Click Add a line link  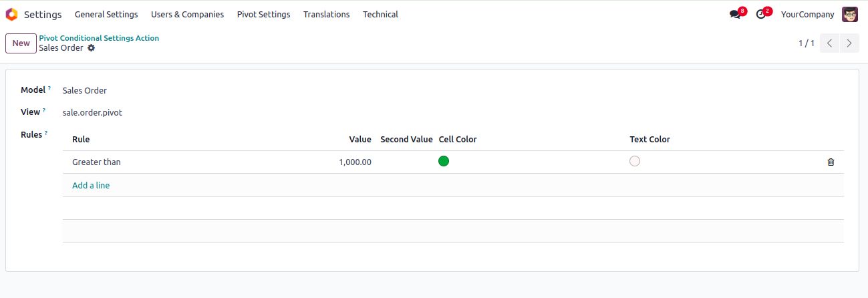point(91,185)
